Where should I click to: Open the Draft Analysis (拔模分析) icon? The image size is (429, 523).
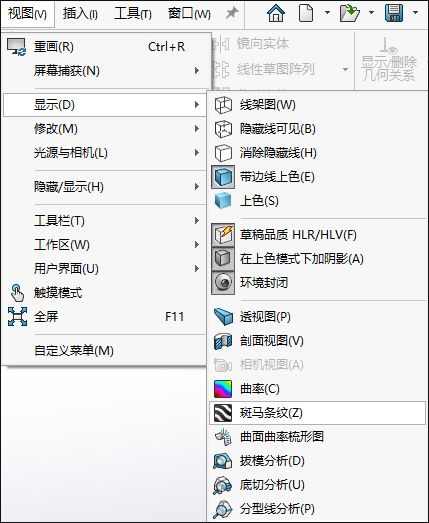pos(223,461)
